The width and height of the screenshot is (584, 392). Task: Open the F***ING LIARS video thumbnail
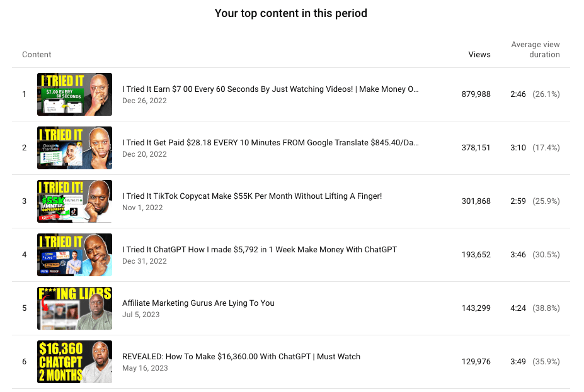click(x=74, y=308)
